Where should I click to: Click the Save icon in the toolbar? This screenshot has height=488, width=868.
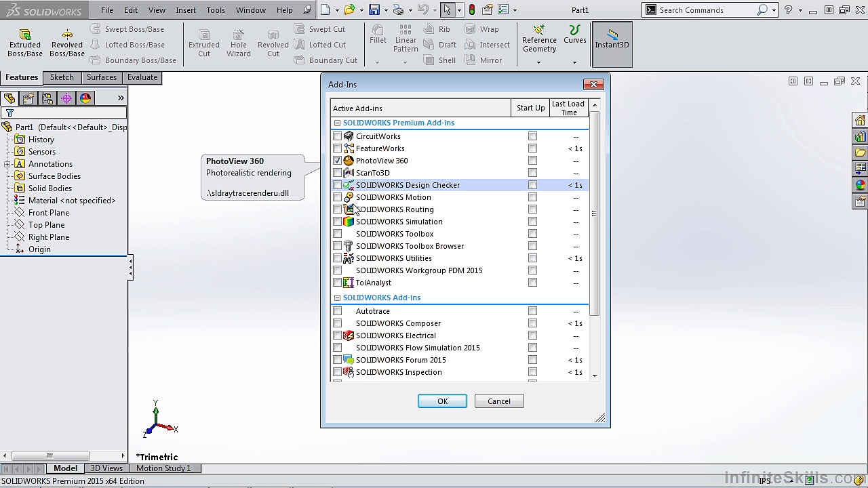point(374,9)
